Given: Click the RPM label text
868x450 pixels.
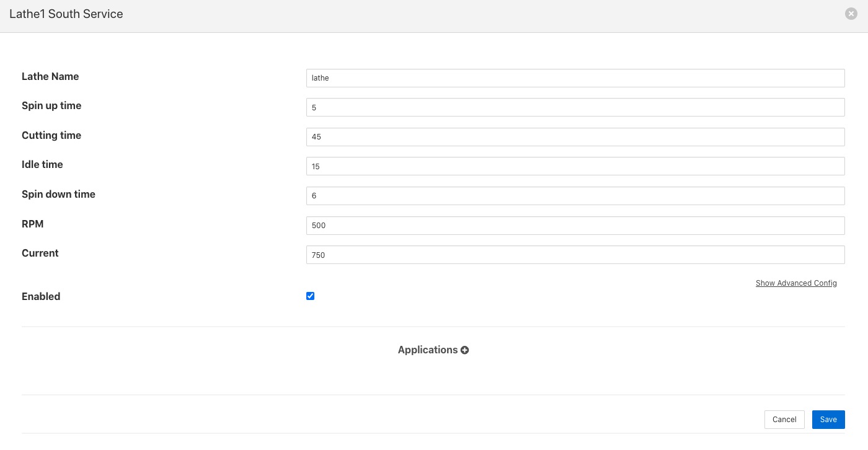Looking at the screenshot, I should [x=33, y=224].
